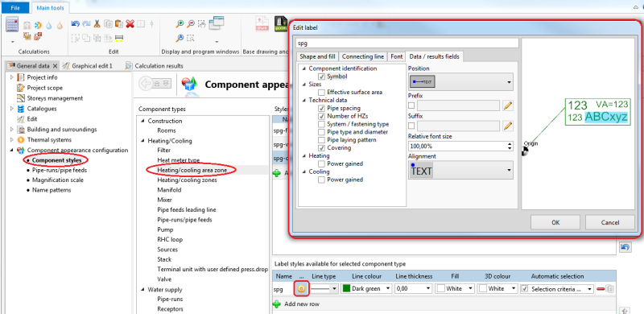This screenshot has height=314, width=644.
Task: Toggle the Pipe spacing checkbox
Action: (321, 108)
